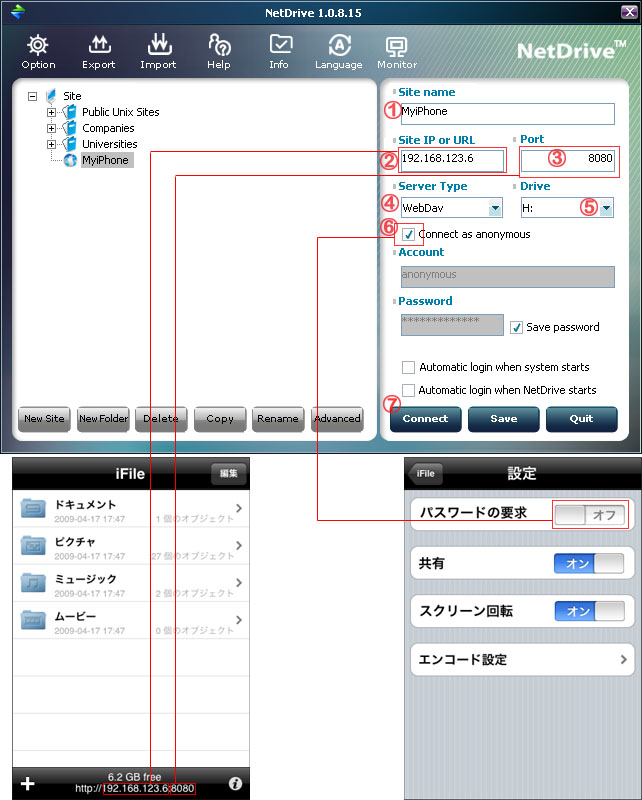
Task: Click the MyiPhone globe site icon
Action: click(x=70, y=160)
